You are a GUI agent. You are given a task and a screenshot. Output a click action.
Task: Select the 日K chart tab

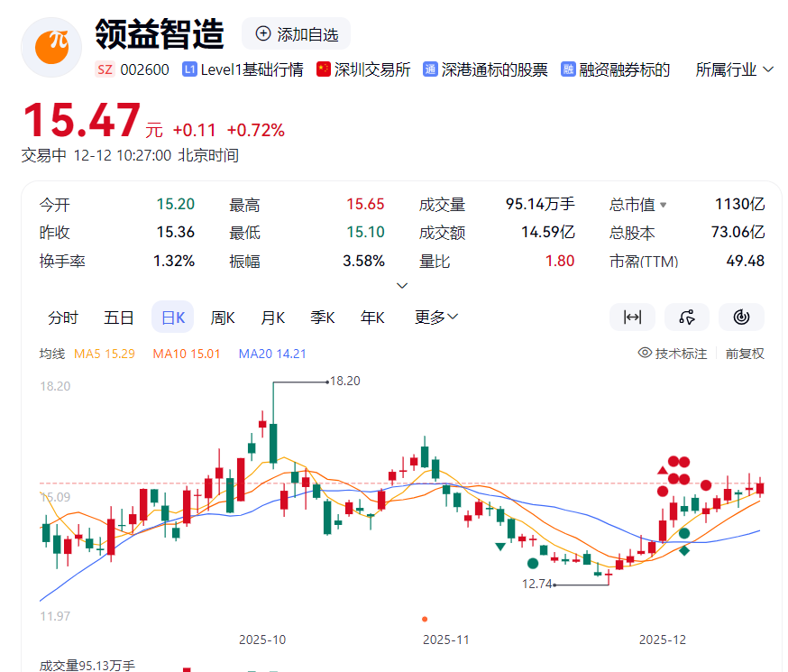[173, 318]
